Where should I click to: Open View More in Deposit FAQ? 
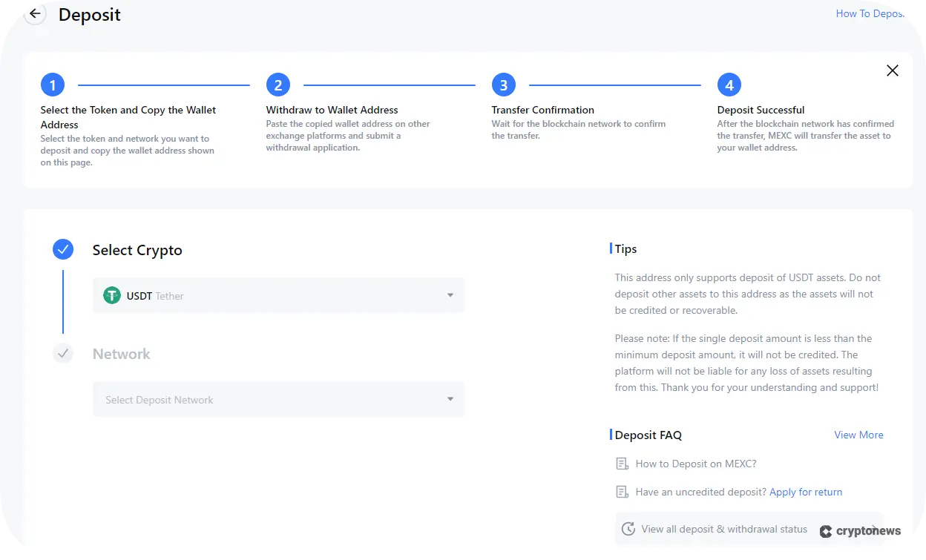coord(858,435)
